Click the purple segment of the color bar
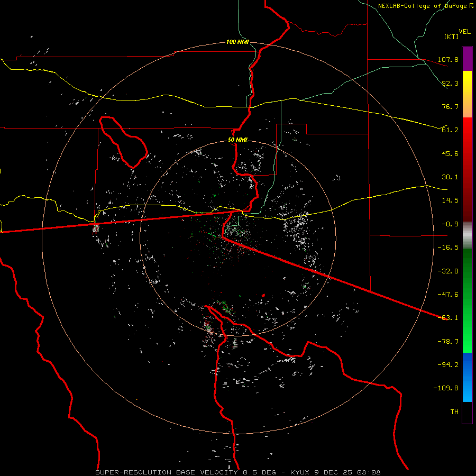Image resolution: width=476 pixels, height=476 pixels. click(x=467, y=59)
